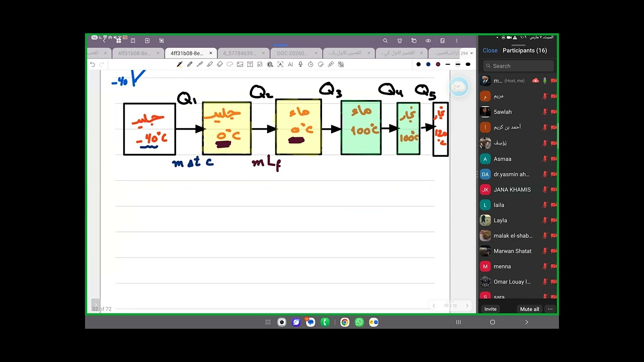Image resolution: width=644 pixels, height=362 pixels.
Task: Open the app drawer grid icon
Action: [x=268, y=322]
